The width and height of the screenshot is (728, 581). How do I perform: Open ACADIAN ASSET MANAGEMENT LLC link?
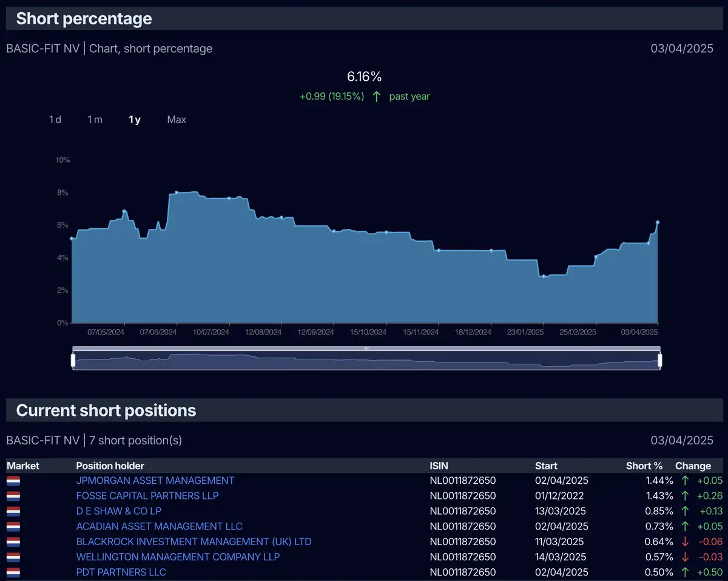pos(160,526)
